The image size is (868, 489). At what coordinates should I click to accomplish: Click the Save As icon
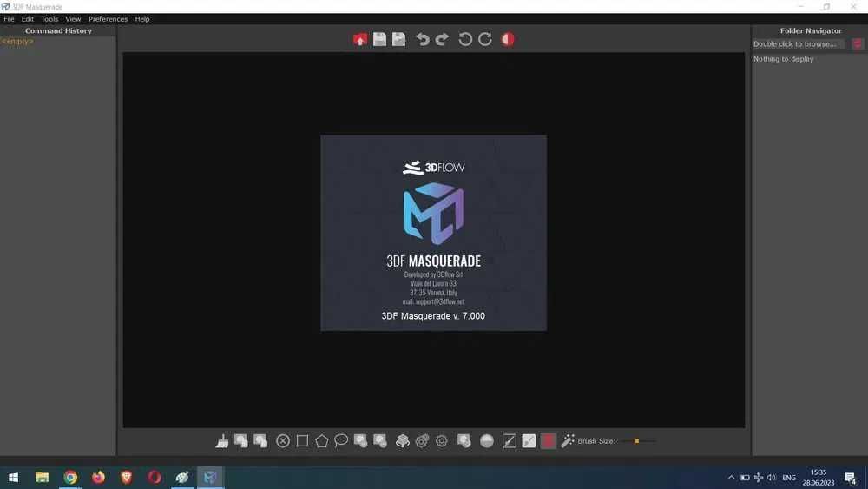point(398,39)
